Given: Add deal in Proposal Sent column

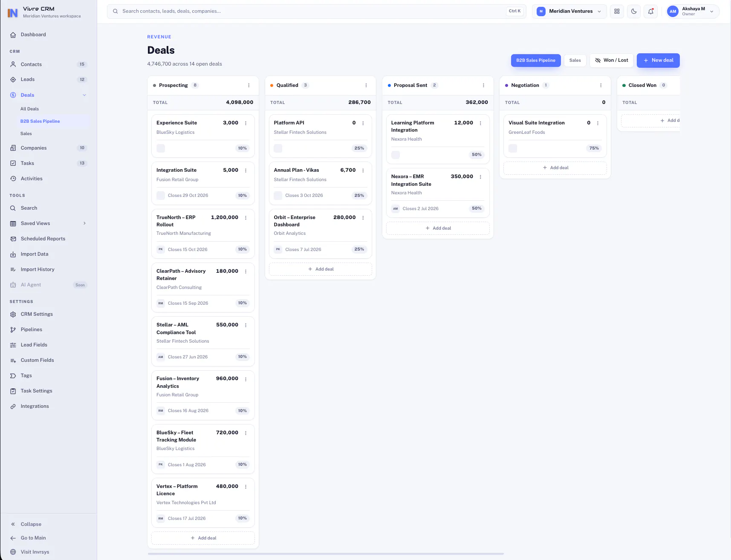Looking at the screenshot, I should point(438,228).
